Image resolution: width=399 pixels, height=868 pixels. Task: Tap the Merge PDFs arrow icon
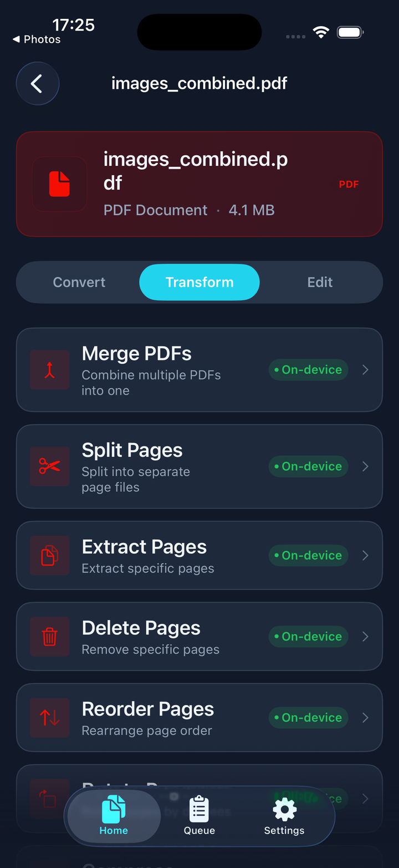[x=50, y=370]
